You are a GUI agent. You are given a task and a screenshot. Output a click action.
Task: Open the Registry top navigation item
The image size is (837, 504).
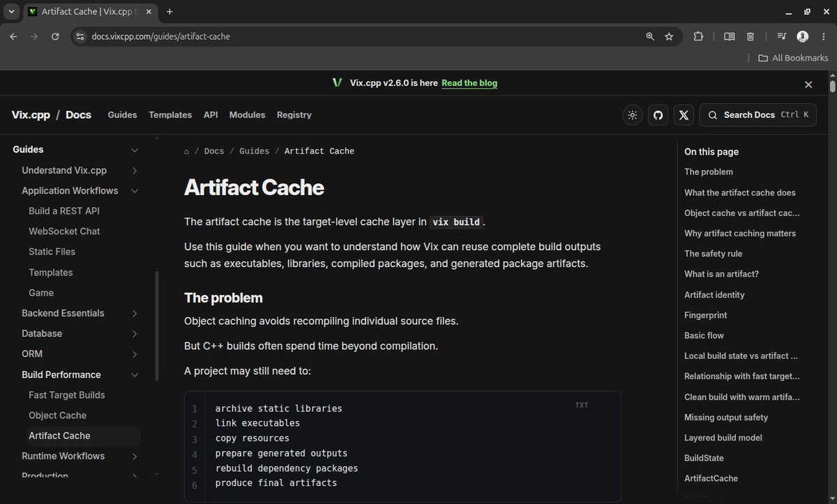click(294, 115)
